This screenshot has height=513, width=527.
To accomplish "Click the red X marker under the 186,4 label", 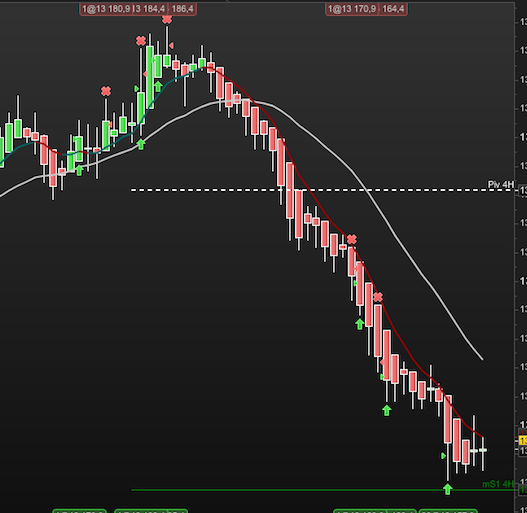I will pos(167,19).
